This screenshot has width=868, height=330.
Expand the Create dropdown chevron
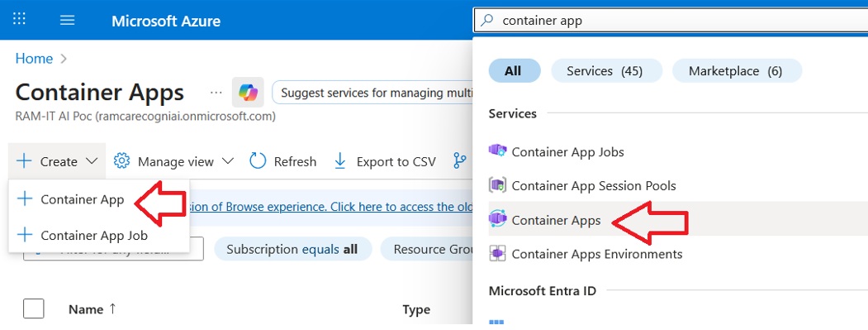tap(92, 161)
